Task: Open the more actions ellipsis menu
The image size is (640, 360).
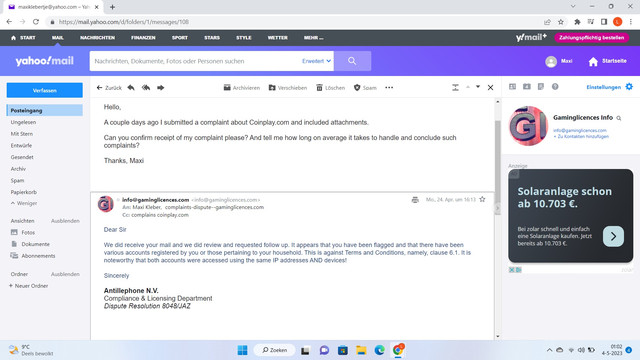Action: coord(389,87)
